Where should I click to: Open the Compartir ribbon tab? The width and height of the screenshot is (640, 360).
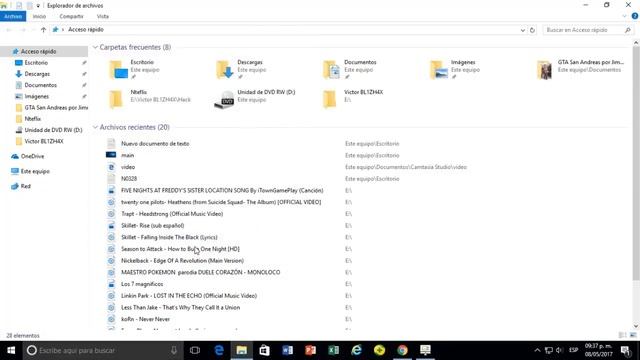[71, 16]
